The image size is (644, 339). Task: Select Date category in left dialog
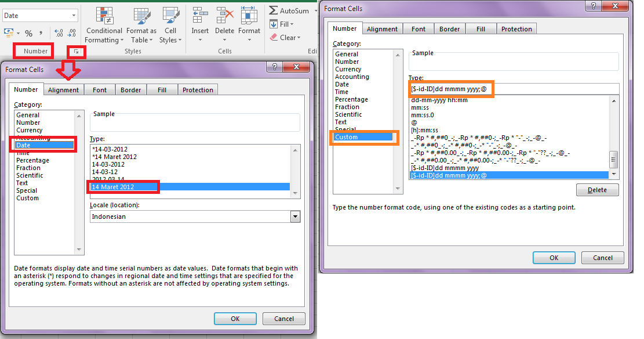[x=45, y=145]
